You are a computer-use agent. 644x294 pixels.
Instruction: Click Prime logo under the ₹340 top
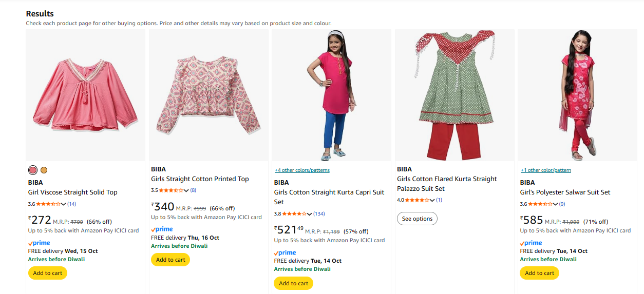[162, 229]
